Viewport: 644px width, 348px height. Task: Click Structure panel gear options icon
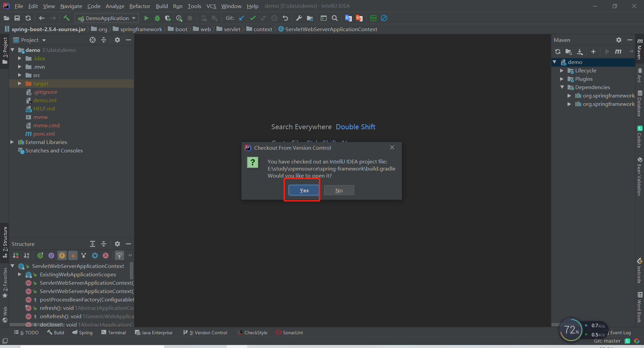pos(117,244)
